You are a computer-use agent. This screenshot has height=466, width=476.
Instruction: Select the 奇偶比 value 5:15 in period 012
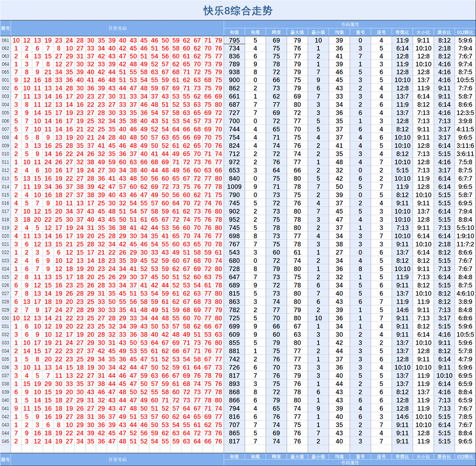(x=402, y=170)
